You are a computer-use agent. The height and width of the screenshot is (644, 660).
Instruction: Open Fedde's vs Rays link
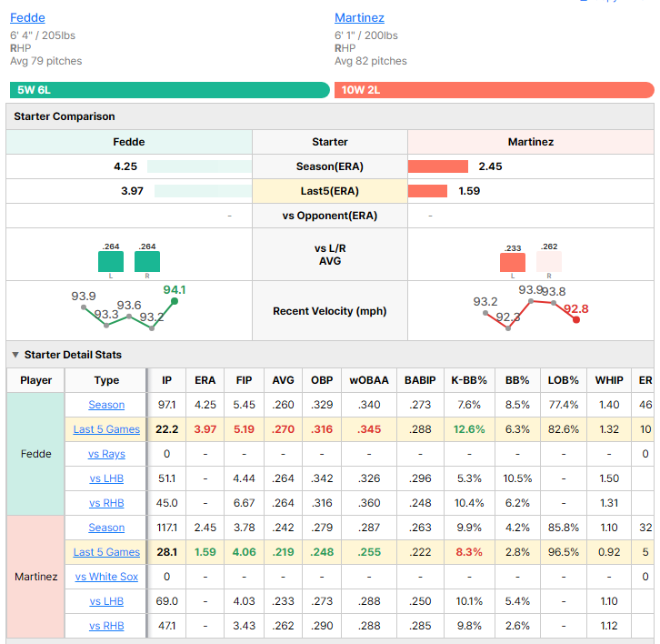[x=106, y=454]
